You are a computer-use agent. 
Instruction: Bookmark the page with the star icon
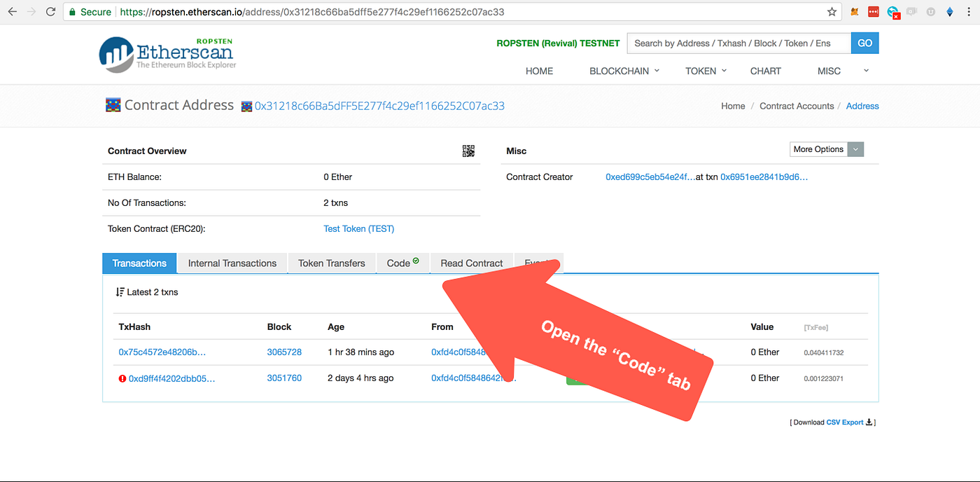(832, 12)
